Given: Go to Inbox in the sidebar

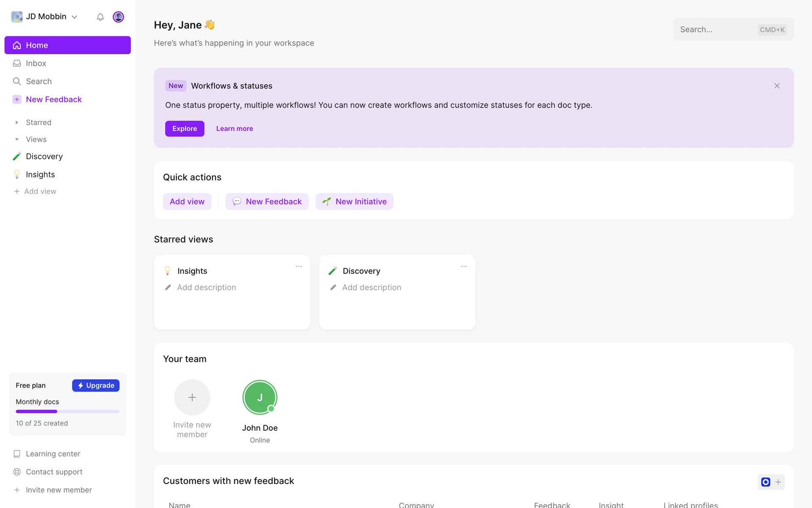Looking at the screenshot, I should coord(36,63).
